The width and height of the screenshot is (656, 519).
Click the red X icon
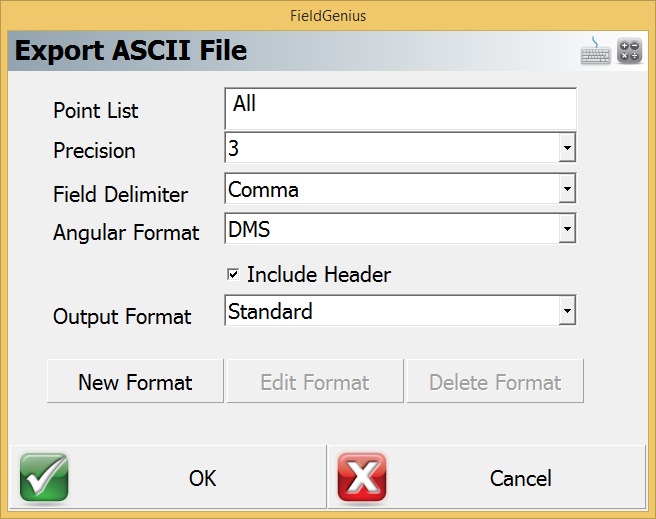[362, 477]
